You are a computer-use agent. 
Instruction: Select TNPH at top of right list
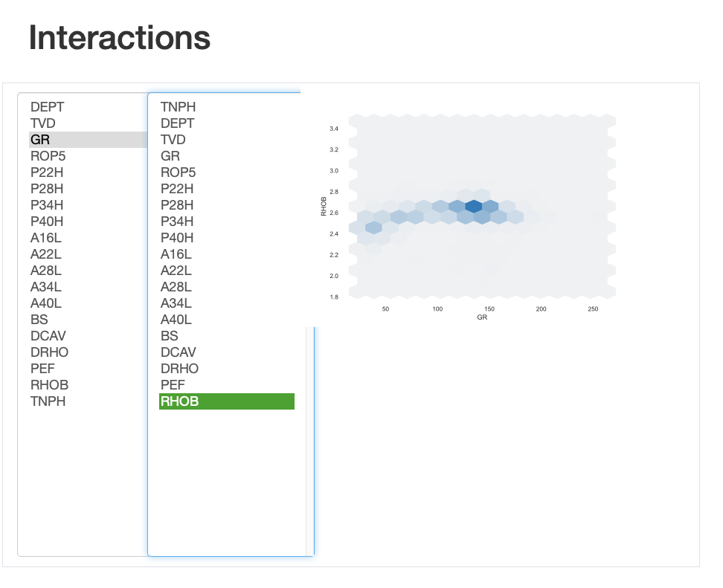pyautogui.click(x=179, y=107)
